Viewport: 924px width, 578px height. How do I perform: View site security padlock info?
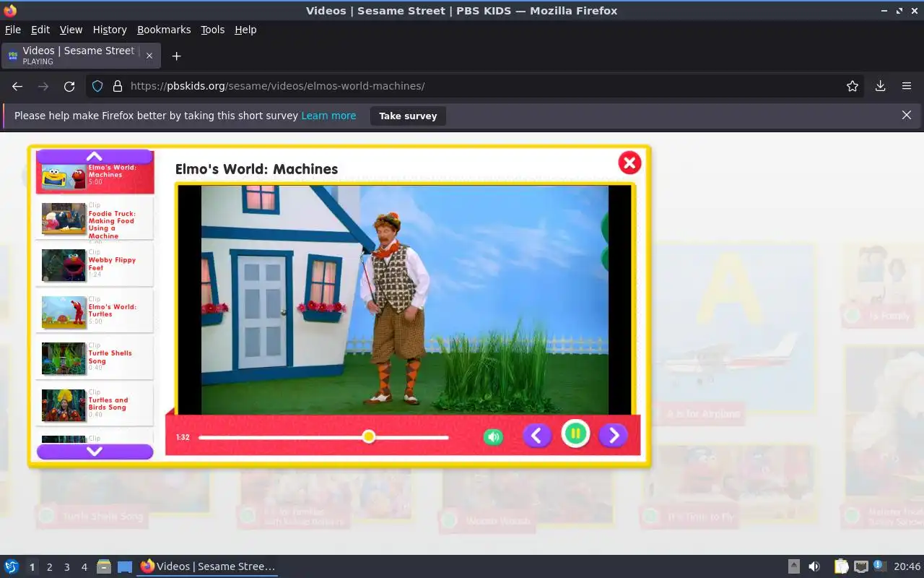coord(118,86)
